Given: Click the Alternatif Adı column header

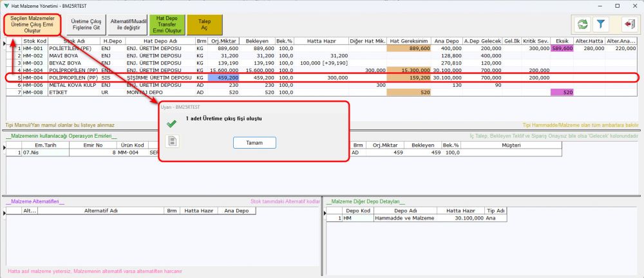Looking at the screenshot, I should tap(100, 210).
